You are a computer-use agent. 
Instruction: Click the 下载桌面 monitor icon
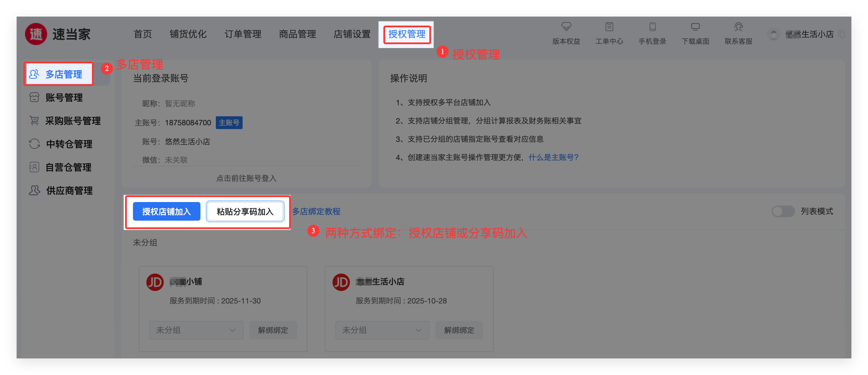click(695, 26)
